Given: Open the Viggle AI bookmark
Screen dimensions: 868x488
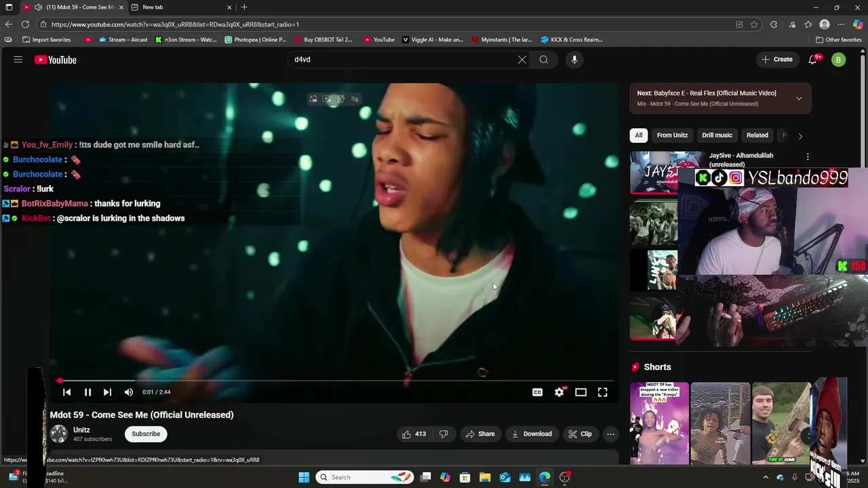Looking at the screenshot, I should click(433, 40).
